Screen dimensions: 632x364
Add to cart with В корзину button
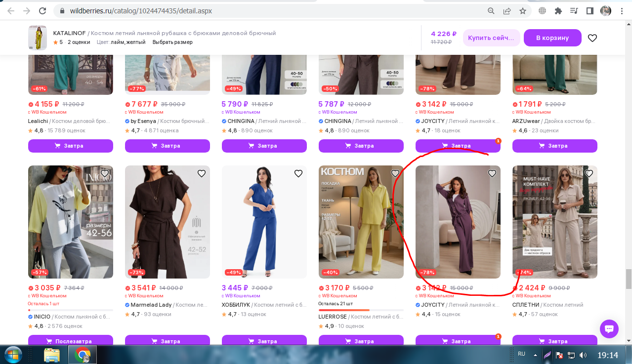pyautogui.click(x=552, y=38)
